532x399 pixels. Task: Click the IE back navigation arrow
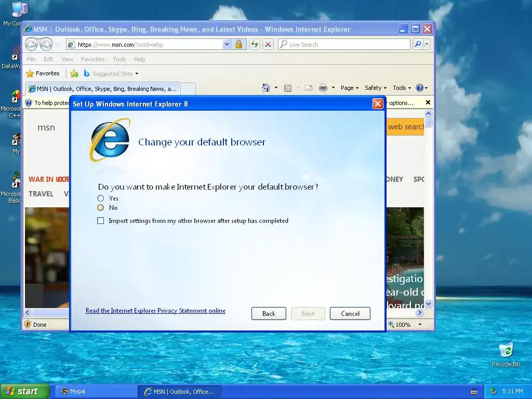coord(32,44)
